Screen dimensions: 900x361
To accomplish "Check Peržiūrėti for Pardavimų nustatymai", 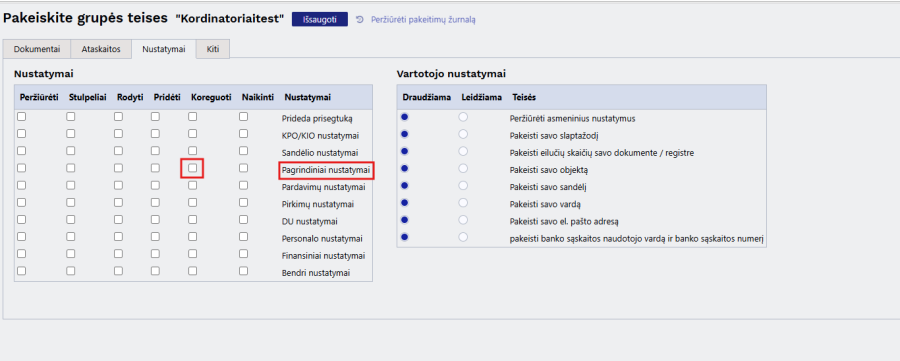I will pos(21,185).
